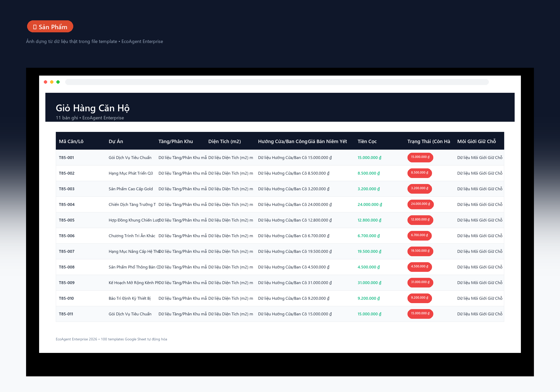Viewport: 560px width, 392px height.
Task: Click the Sản Phẩm orange badge
Action: [x=50, y=27]
